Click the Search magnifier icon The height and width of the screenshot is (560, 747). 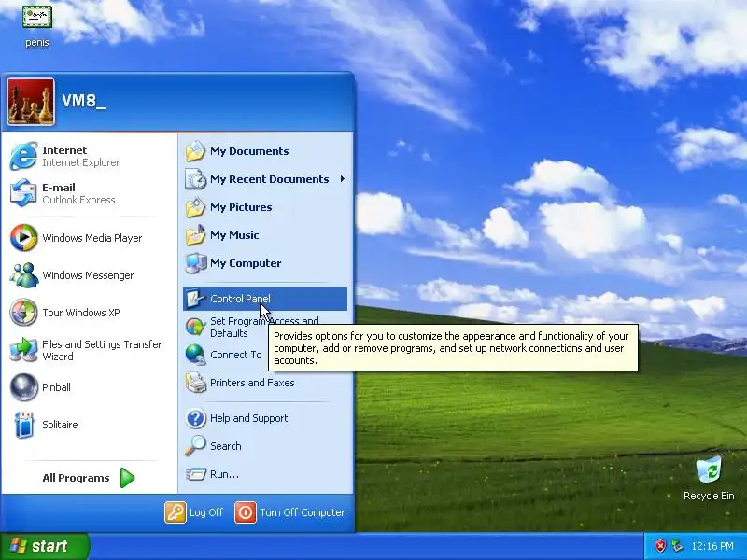pyautogui.click(x=195, y=446)
